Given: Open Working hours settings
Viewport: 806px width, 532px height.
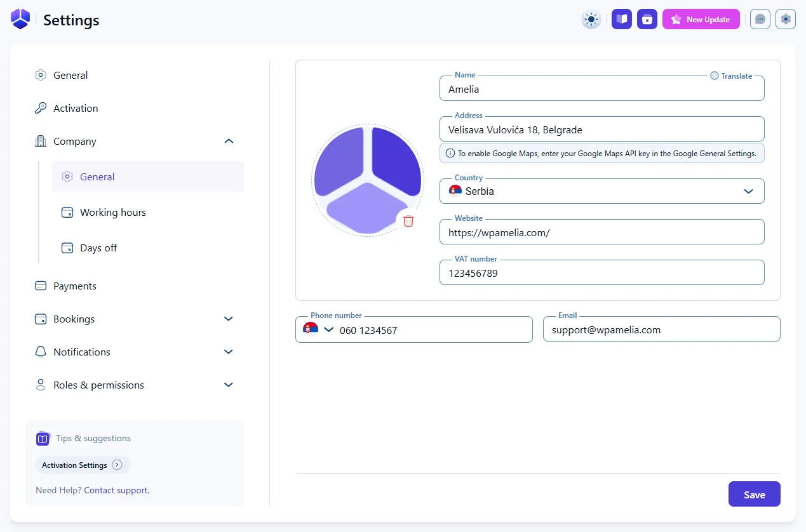Looking at the screenshot, I should click(113, 212).
